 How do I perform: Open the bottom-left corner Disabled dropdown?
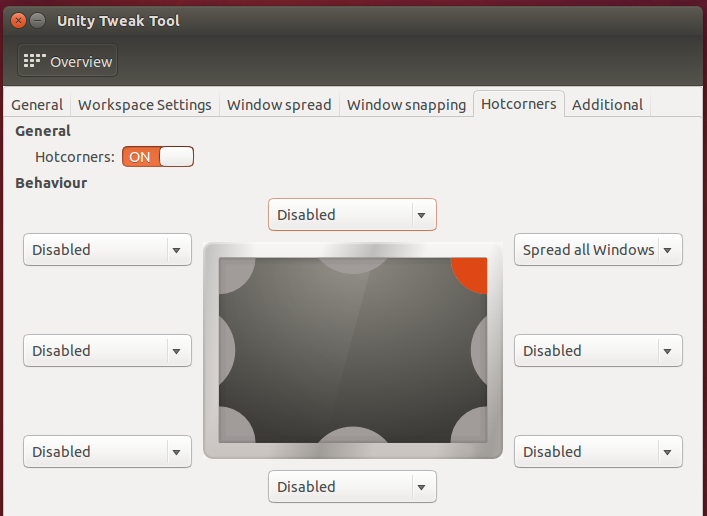coord(107,452)
